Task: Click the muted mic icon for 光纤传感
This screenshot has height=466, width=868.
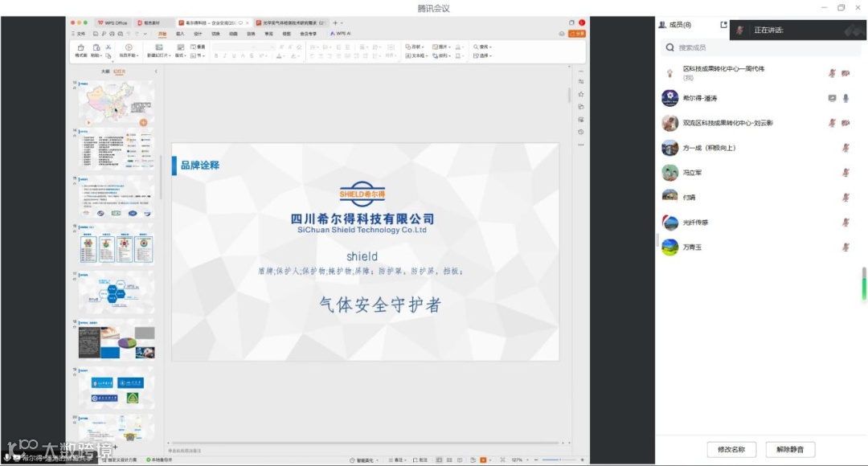Action: pos(845,223)
